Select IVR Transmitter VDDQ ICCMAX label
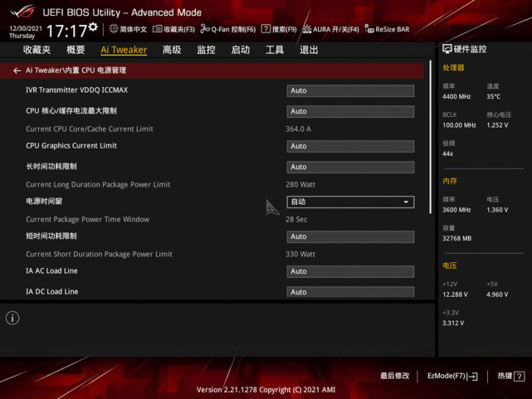 click(76, 90)
